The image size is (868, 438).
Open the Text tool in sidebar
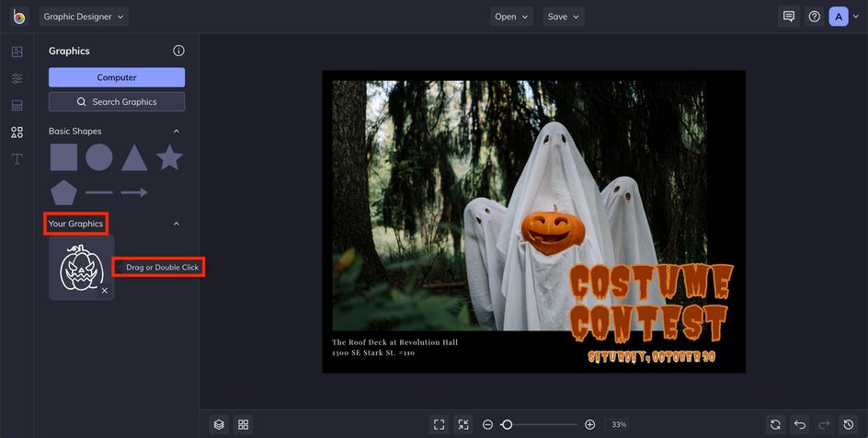(x=17, y=159)
